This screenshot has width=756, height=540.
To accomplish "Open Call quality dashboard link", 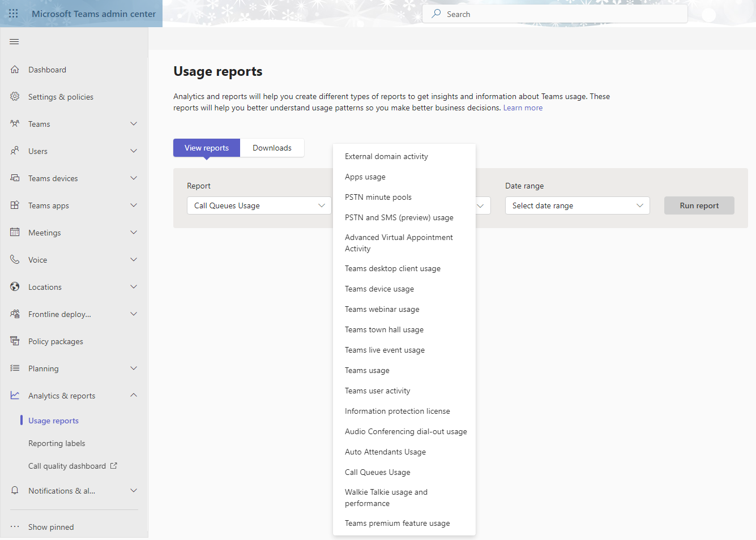I will click(x=67, y=466).
